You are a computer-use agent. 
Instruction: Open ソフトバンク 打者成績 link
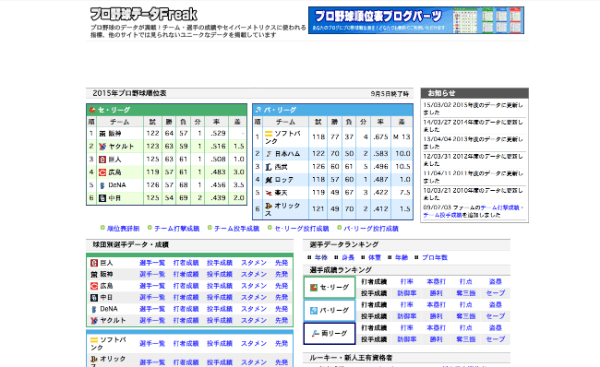186,343
